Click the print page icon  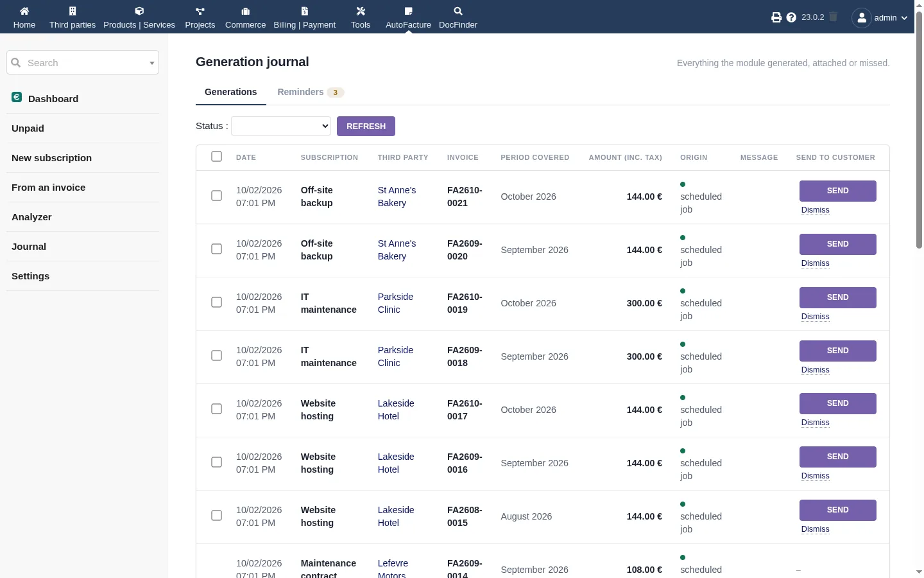click(x=776, y=17)
